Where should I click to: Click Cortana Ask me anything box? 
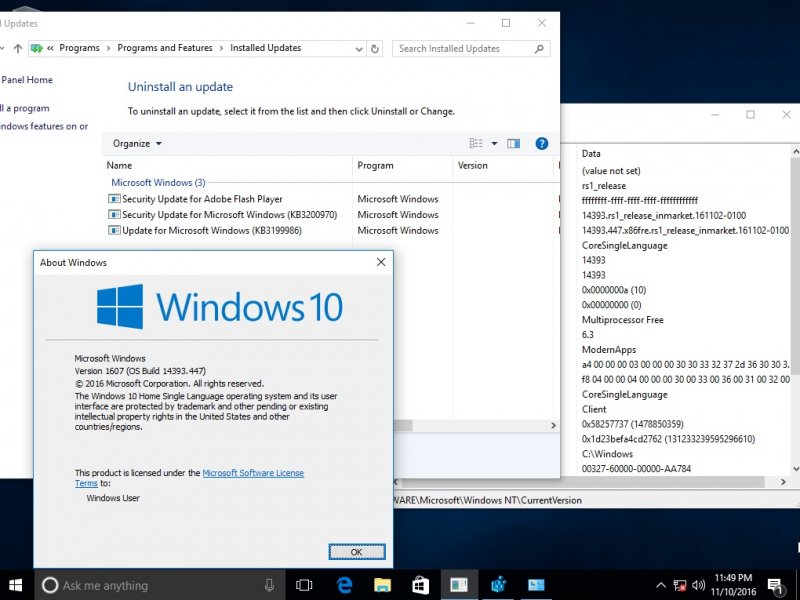159,585
